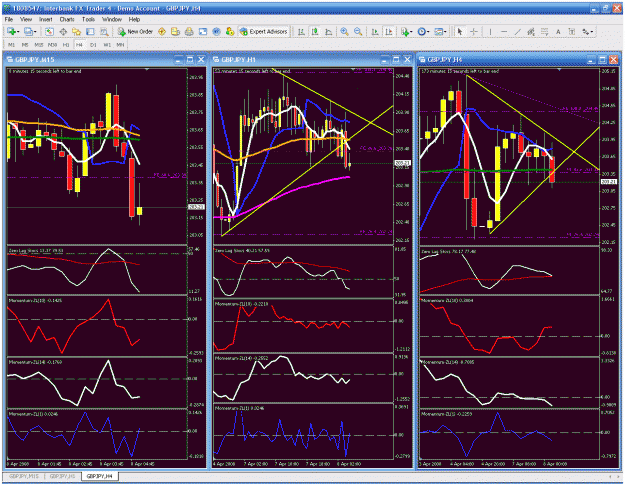Click the blue globe toolbar icon
Viewport: 625px width, 484px height.
(216, 31)
